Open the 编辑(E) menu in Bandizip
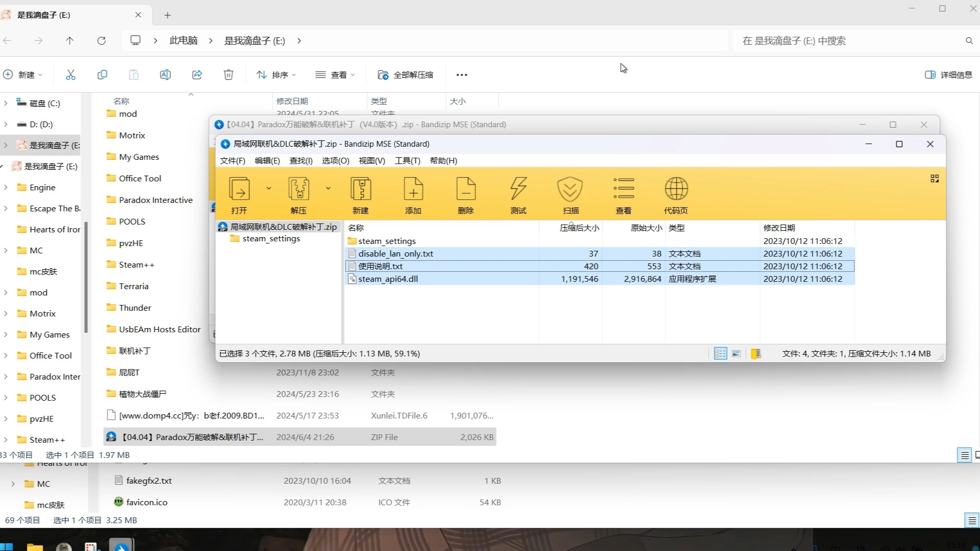Viewport: 980px width, 551px height. tap(267, 160)
